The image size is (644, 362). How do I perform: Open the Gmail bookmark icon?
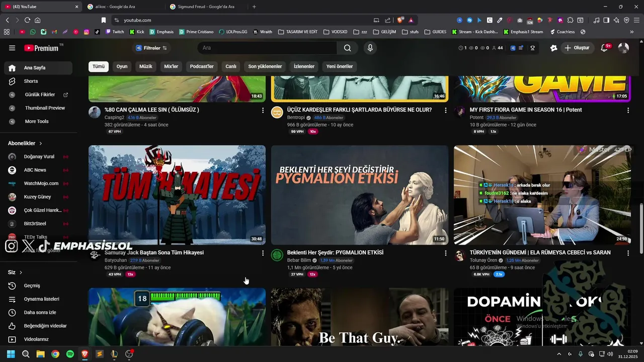(x=54, y=32)
